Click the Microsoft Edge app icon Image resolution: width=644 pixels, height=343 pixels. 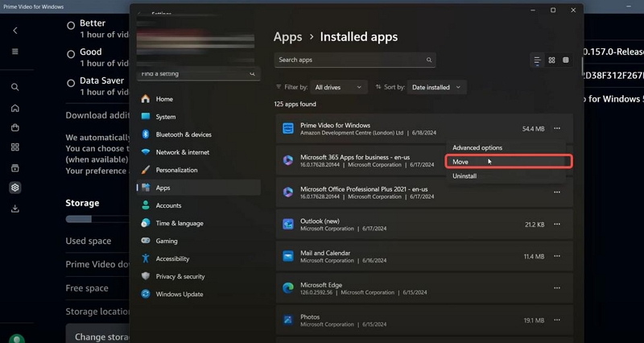point(288,288)
